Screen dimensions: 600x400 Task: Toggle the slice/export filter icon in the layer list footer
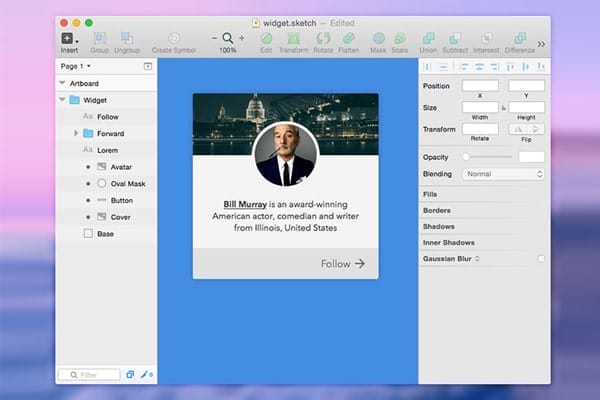pos(145,374)
